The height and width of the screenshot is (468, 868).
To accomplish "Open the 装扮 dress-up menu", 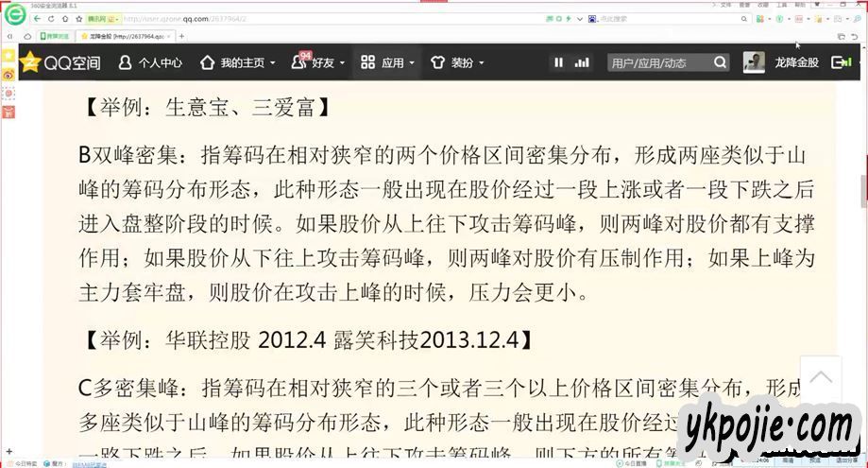I will 457,63.
